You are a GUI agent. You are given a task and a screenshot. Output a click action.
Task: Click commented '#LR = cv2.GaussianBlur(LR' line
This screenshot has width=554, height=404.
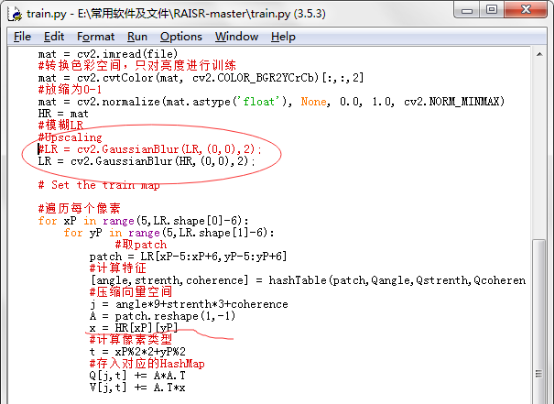pos(149,150)
